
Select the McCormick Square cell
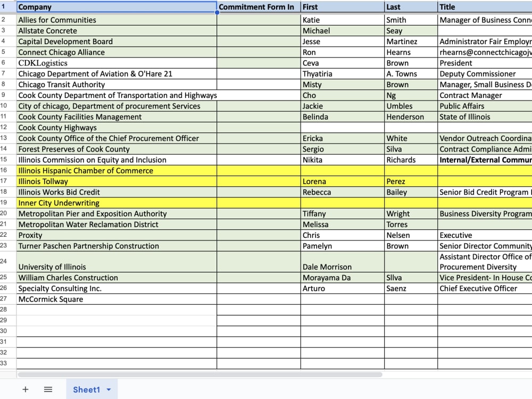[x=117, y=299]
